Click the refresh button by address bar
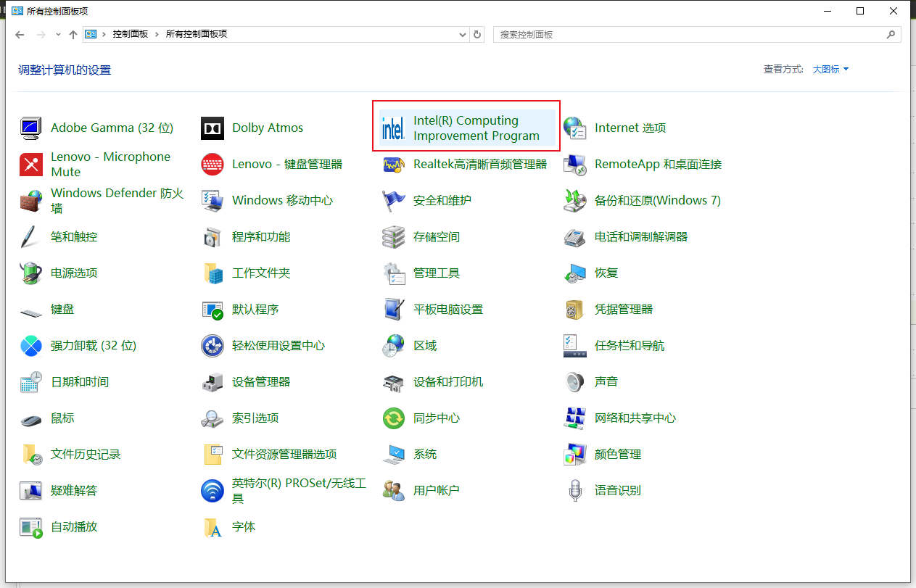This screenshot has height=588, width=916. [x=477, y=35]
